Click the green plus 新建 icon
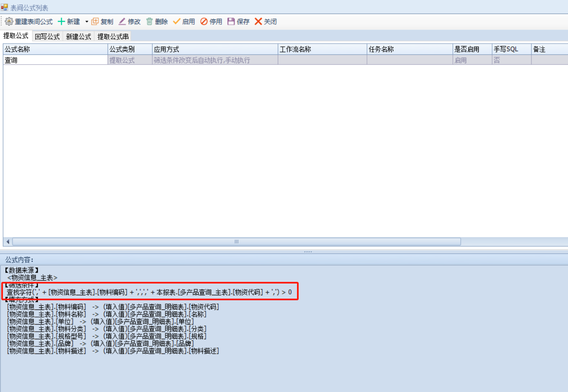This screenshot has height=392, width=568. [x=61, y=21]
